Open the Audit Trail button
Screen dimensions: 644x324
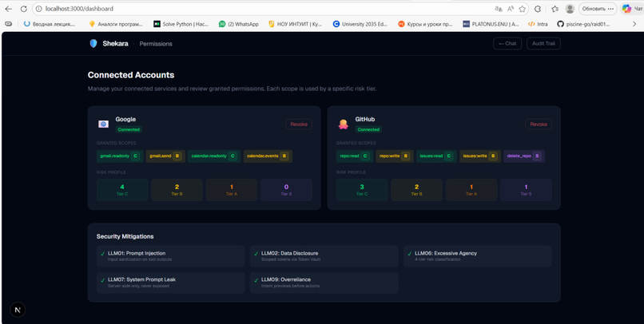tap(543, 43)
